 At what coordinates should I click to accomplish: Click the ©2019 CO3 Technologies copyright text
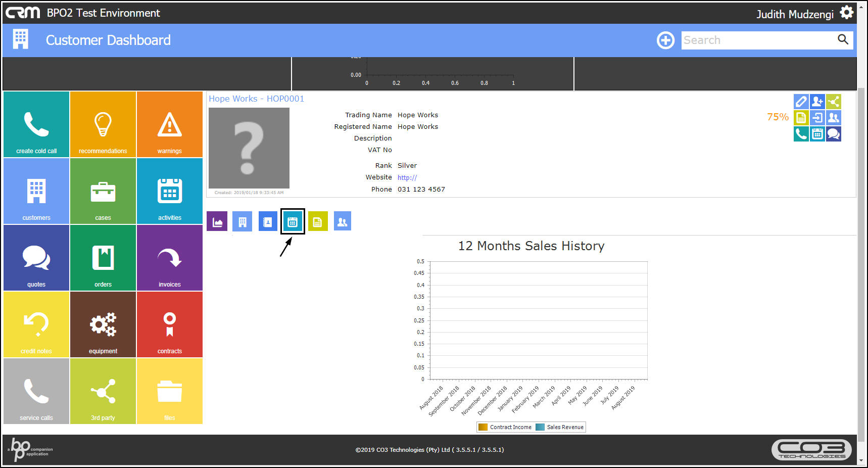(x=429, y=450)
